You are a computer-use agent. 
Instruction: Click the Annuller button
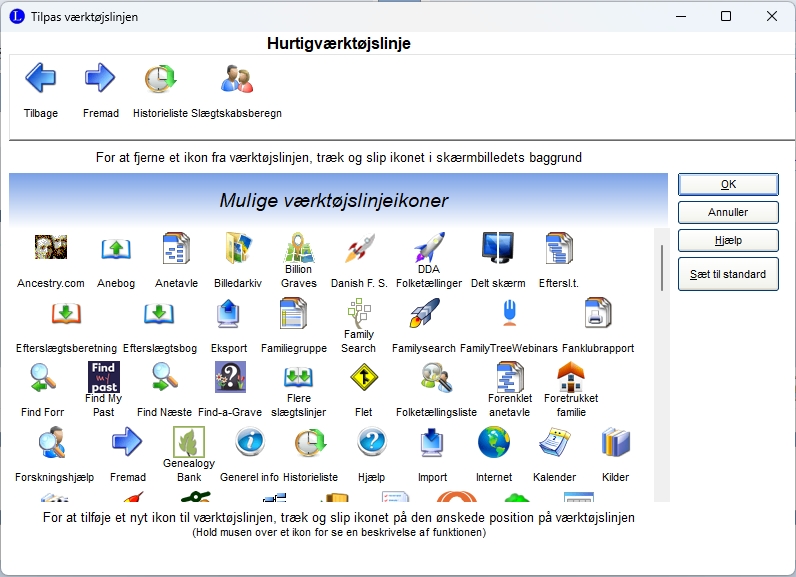click(727, 212)
